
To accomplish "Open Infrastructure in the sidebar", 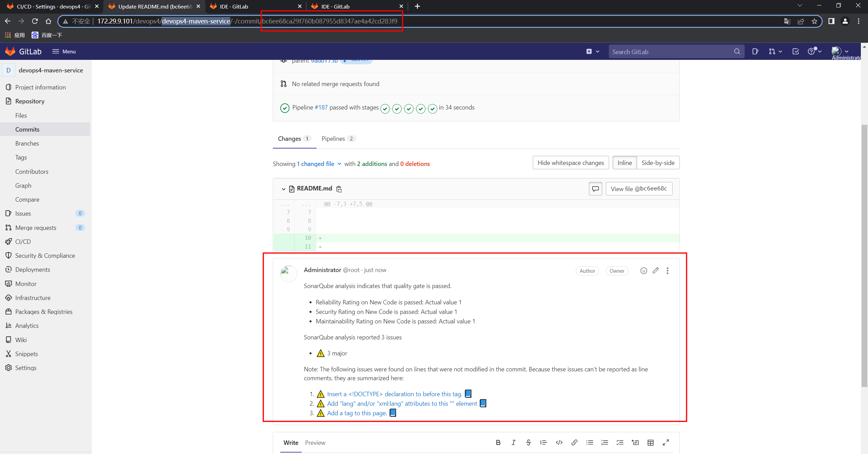I will tap(33, 298).
